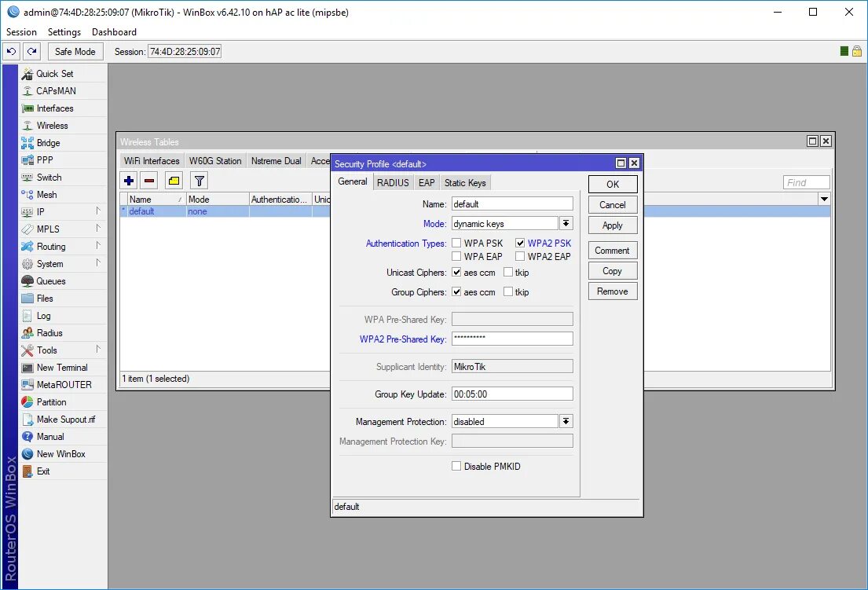The width and height of the screenshot is (868, 590).
Task: Click the Redo arrow in toolbar
Action: pyautogui.click(x=32, y=52)
